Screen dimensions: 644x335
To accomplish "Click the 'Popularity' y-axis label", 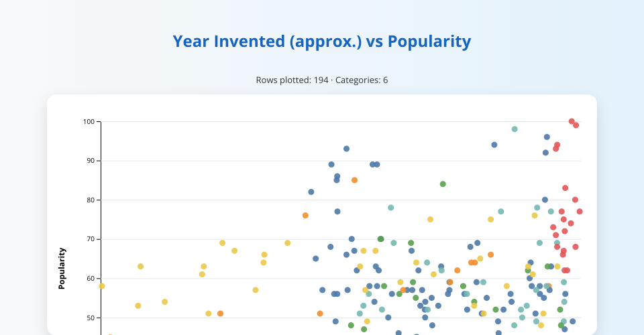I will coord(62,268).
